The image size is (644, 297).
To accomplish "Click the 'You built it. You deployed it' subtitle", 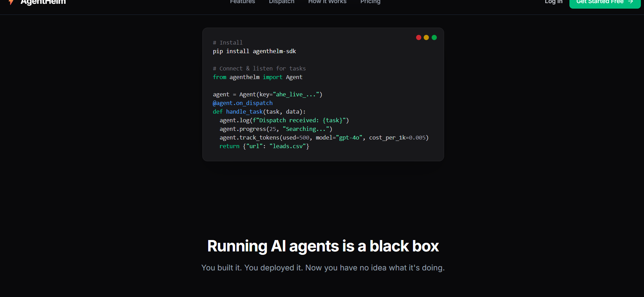I will click(323, 268).
